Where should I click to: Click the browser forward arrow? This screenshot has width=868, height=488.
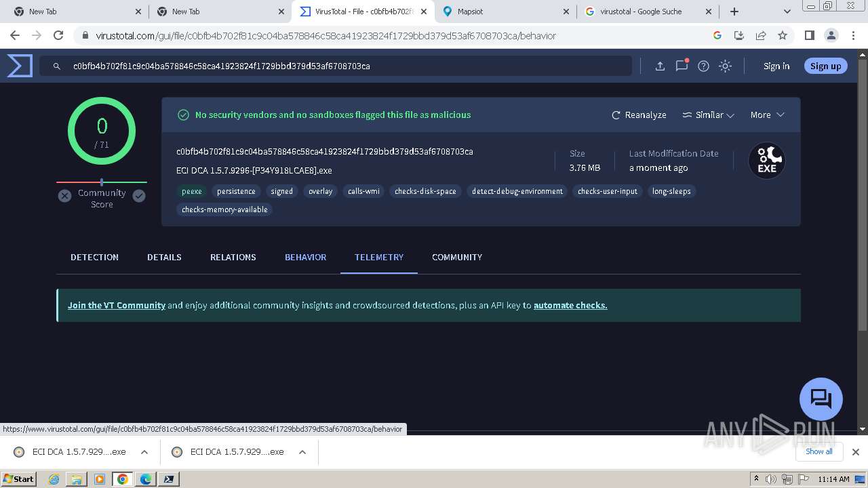[37, 35]
